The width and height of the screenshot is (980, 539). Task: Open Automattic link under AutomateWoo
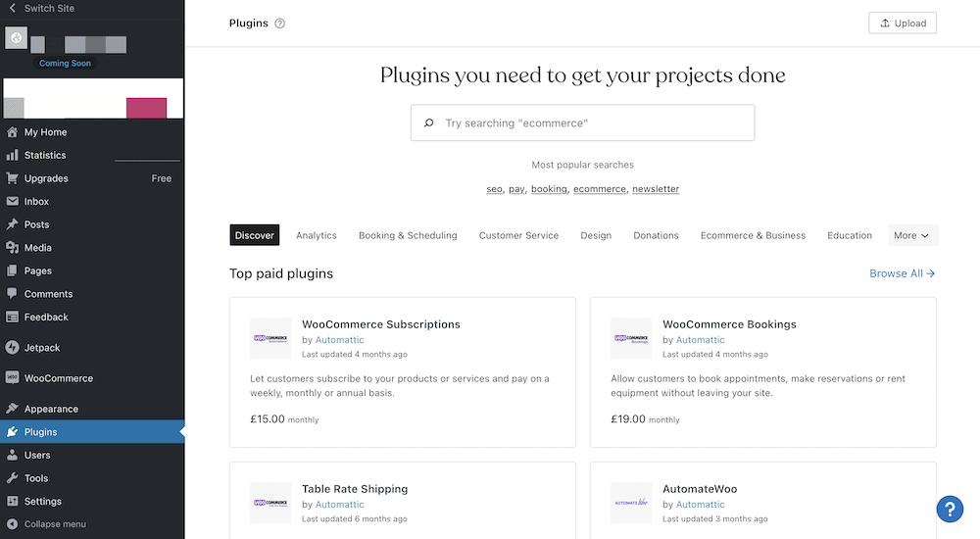coord(700,504)
